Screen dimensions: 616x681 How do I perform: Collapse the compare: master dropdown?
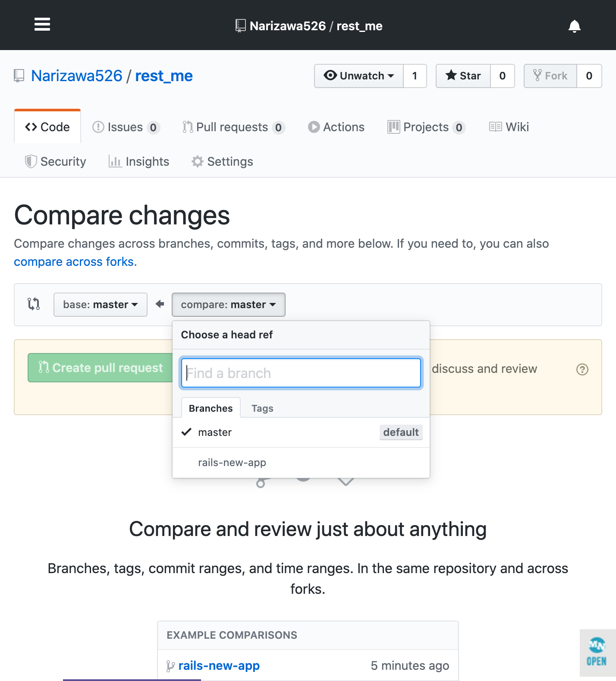[x=229, y=305]
